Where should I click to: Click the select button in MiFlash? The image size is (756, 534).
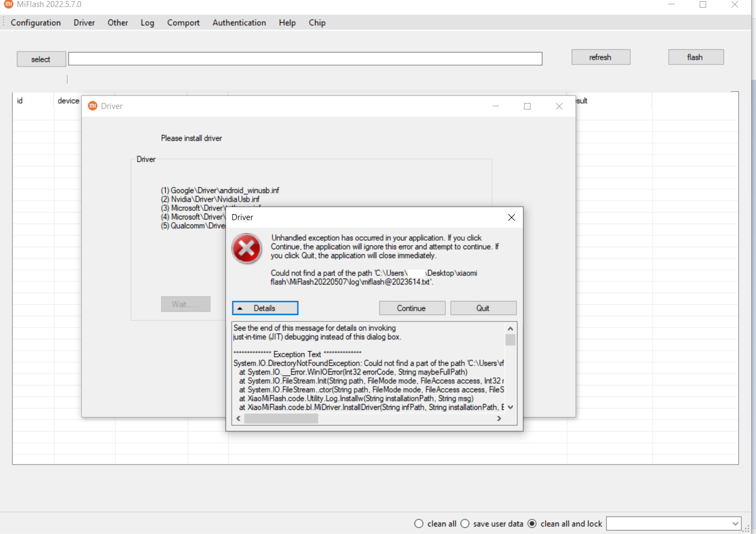point(41,59)
